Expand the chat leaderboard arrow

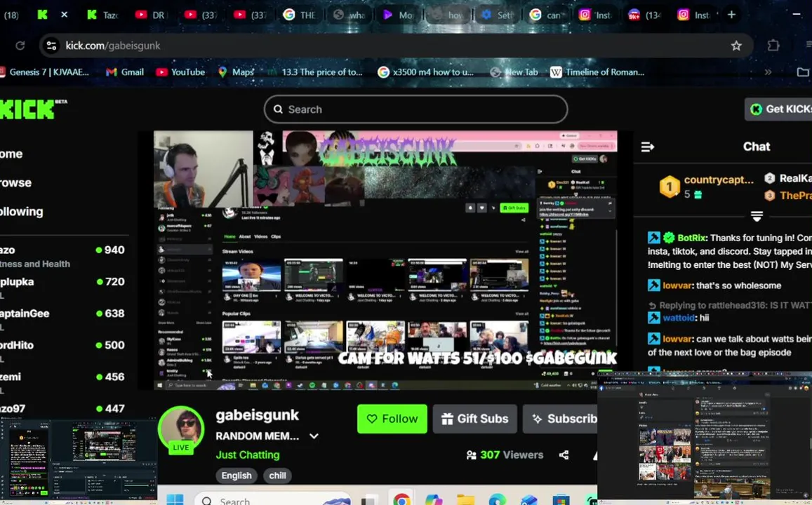tap(757, 216)
